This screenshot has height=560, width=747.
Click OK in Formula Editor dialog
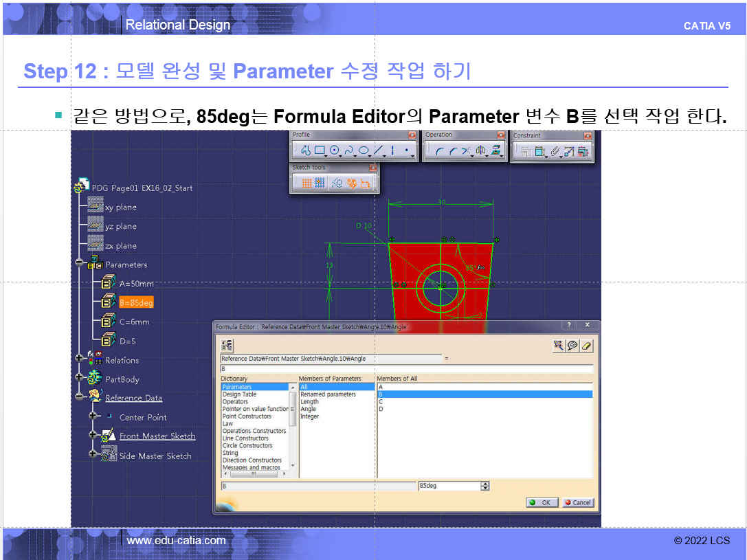click(x=542, y=502)
